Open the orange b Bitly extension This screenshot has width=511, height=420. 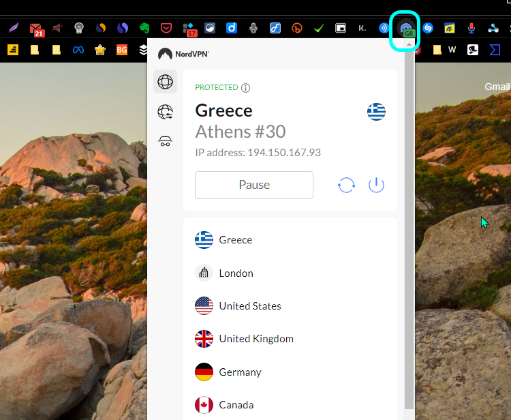(x=297, y=29)
